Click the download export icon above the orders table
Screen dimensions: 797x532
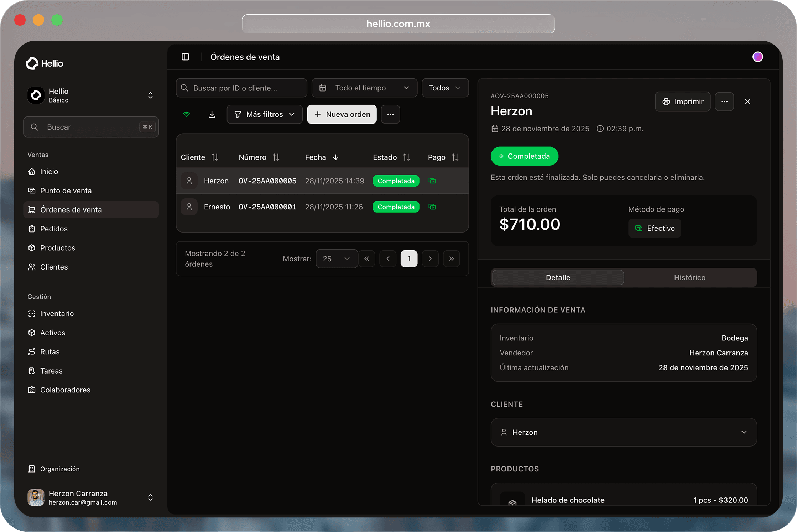pyautogui.click(x=212, y=114)
